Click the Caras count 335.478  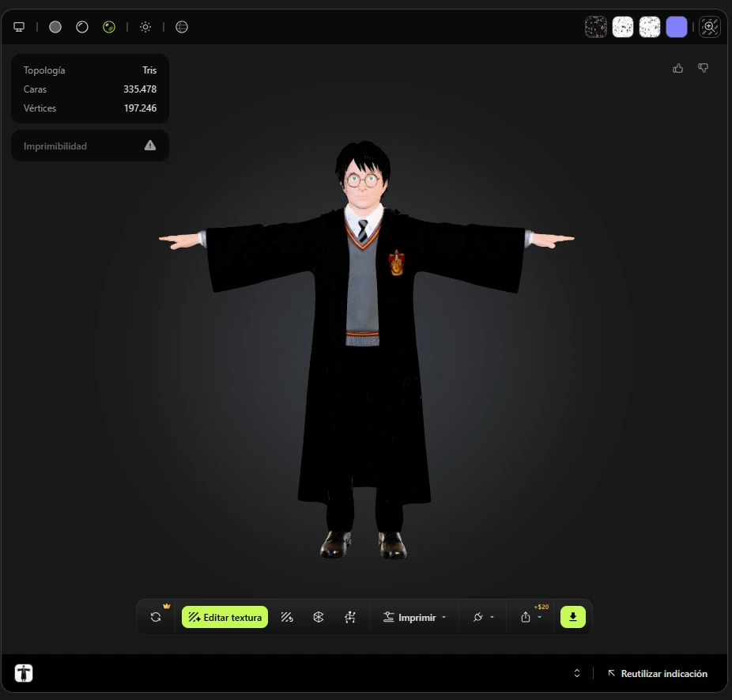point(140,89)
